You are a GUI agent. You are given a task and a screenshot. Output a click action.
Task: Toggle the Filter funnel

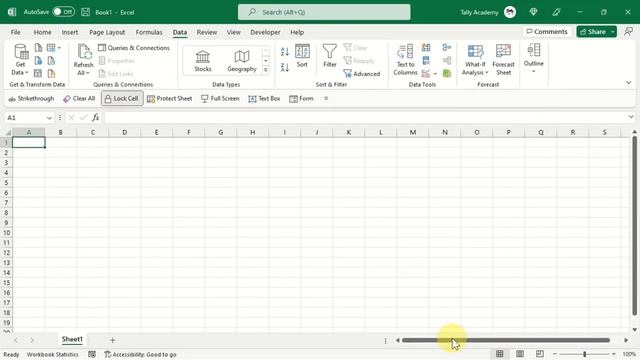(x=330, y=56)
